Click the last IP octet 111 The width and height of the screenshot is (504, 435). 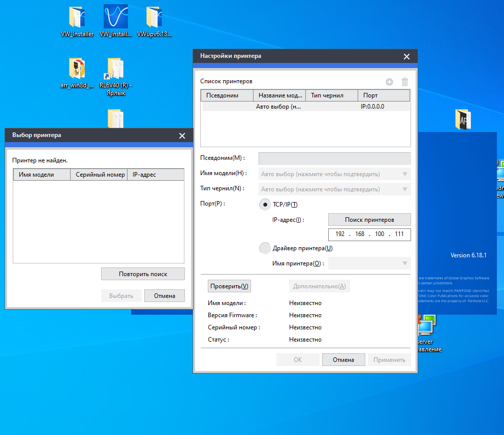tap(399, 234)
